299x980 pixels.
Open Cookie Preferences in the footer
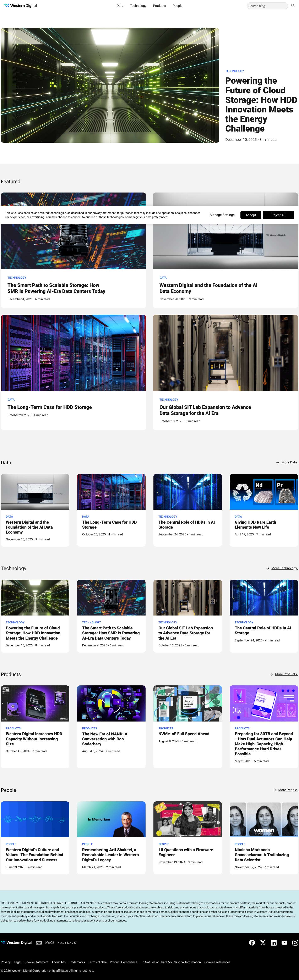pos(217,962)
